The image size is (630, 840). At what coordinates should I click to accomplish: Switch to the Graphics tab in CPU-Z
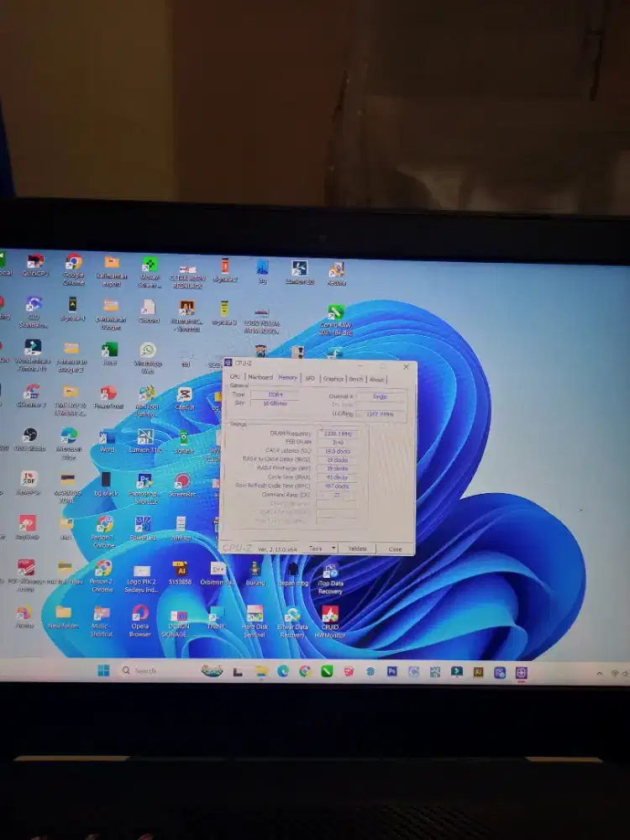point(333,379)
